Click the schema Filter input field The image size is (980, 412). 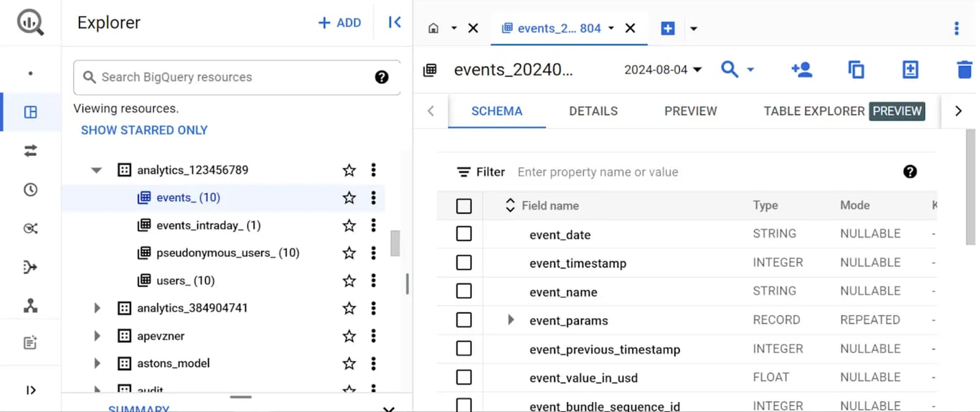[703, 172]
